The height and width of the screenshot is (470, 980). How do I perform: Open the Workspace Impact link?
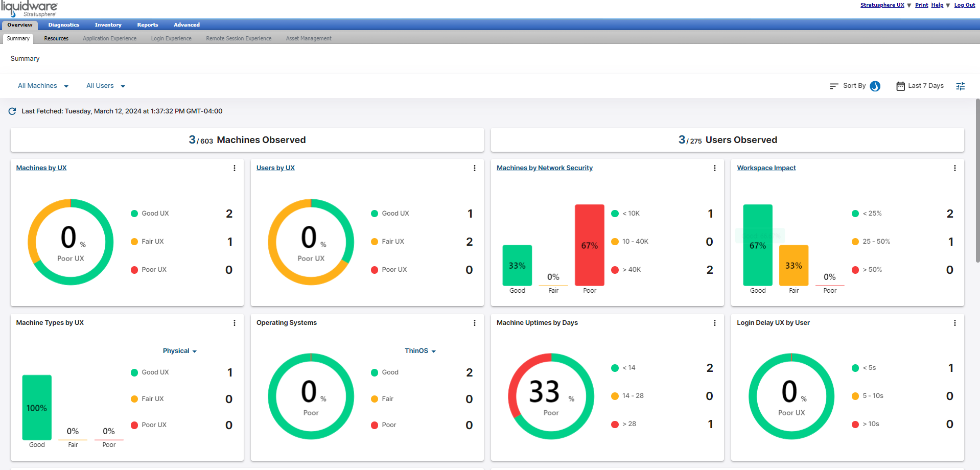click(x=766, y=168)
